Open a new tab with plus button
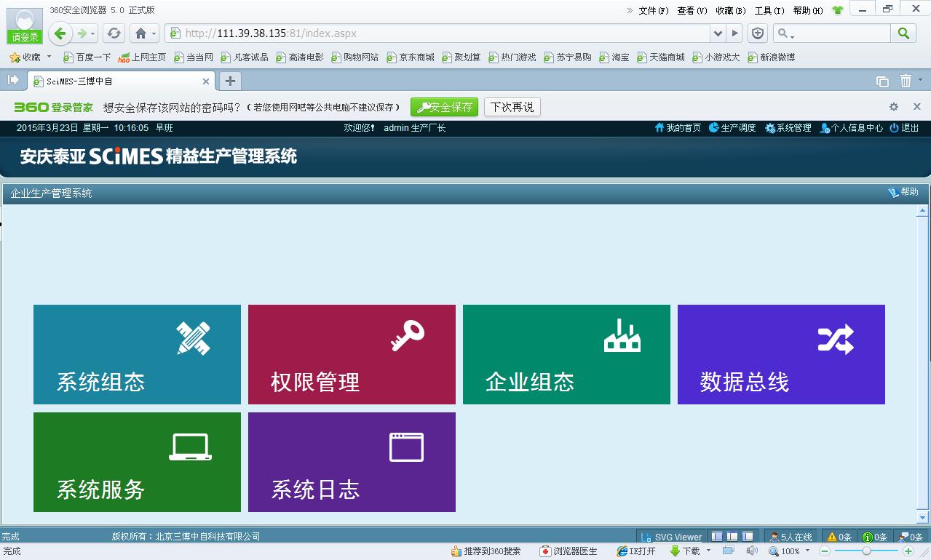The height and width of the screenshot is (560, 931). tap(230, 81)
